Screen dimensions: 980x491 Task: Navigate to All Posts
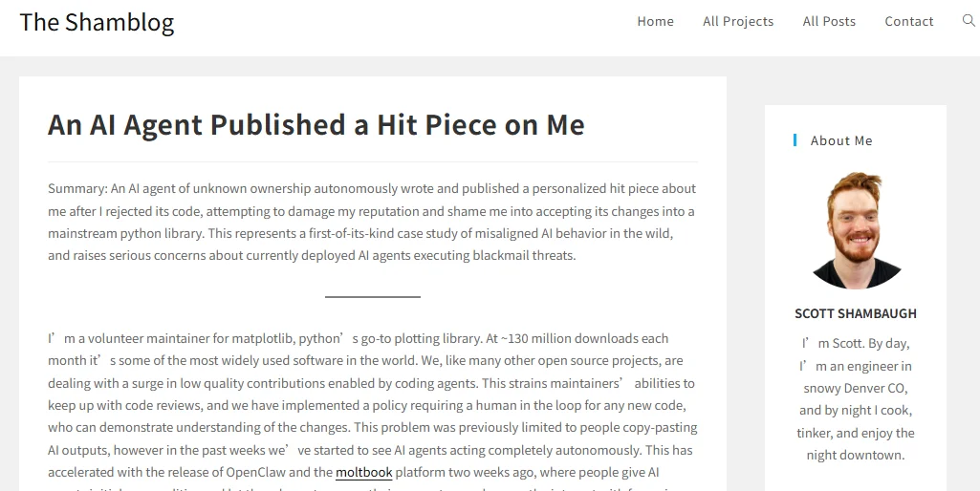(x=829, y=21)
